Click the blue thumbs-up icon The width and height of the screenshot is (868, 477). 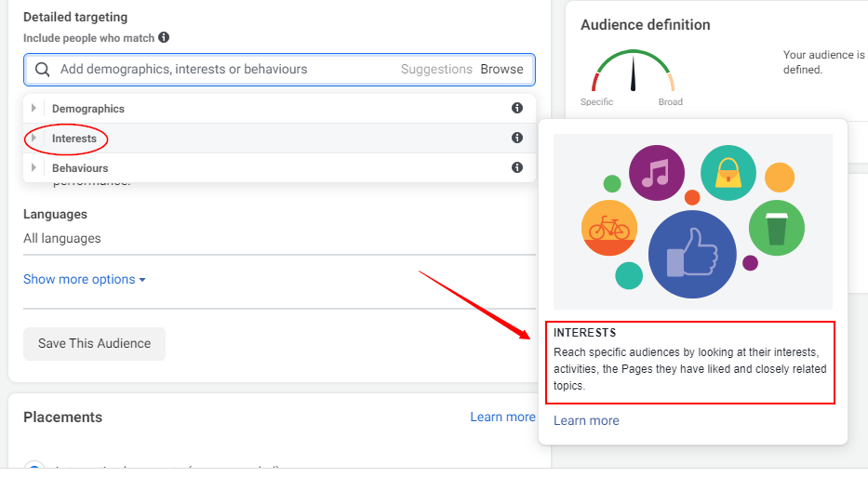(x=691, y=255)
